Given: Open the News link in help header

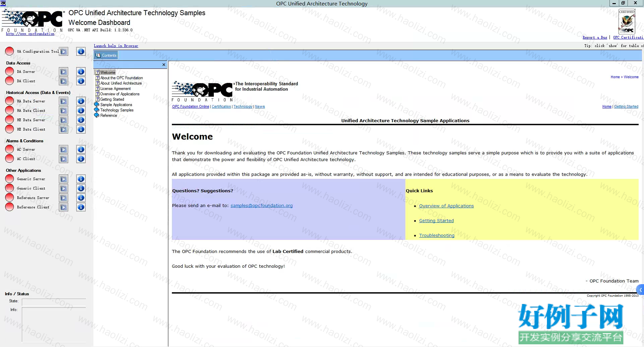Looking at the screenshot, I should tap(260, 106).
